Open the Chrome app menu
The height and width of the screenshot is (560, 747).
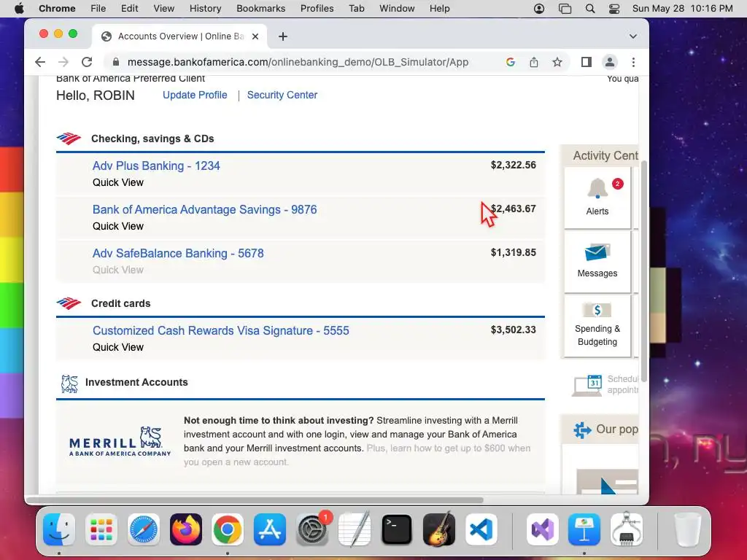click(x=57, y=9)
